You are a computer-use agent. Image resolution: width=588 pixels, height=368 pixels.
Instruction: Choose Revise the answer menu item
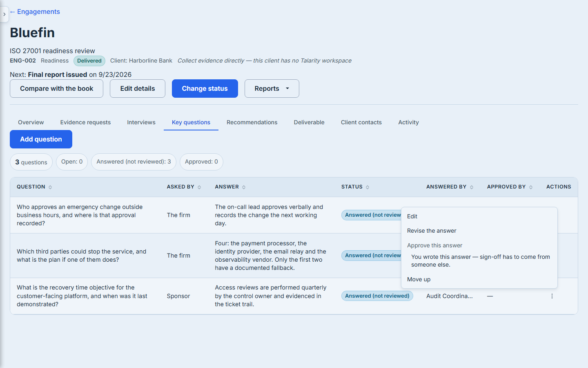click(x=479, y=231)
